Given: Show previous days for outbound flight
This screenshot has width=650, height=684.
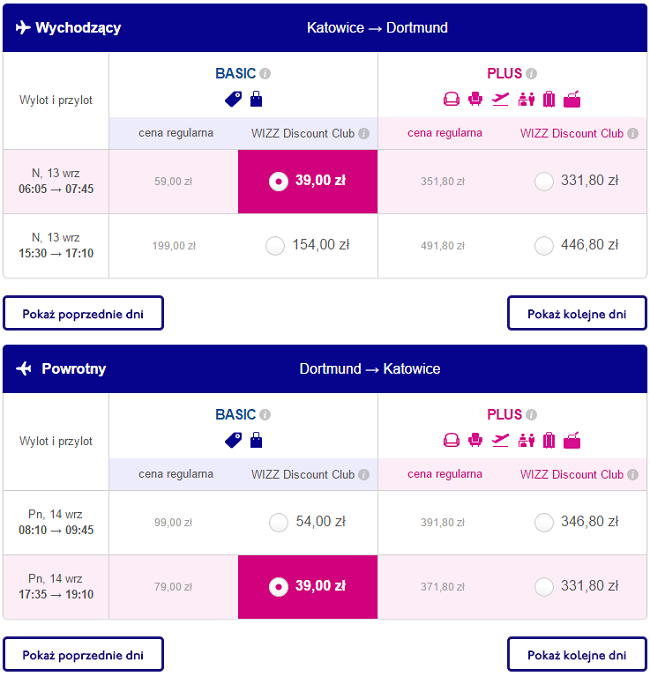Looking at the screenshot, I should point(83,313).
